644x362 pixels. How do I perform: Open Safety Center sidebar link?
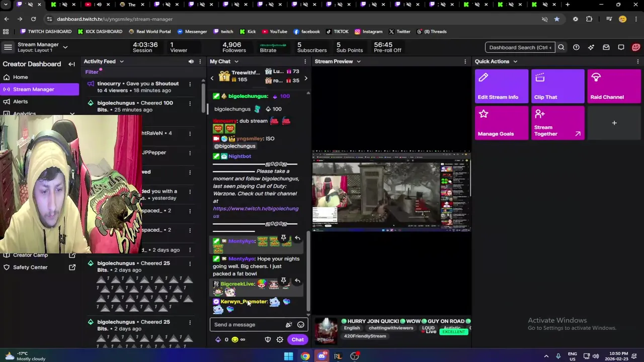(x=39, y=267)
